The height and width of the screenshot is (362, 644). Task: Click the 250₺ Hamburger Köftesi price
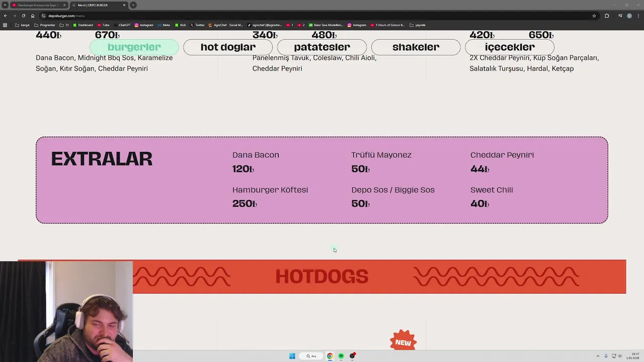click(x=245, y=204)
